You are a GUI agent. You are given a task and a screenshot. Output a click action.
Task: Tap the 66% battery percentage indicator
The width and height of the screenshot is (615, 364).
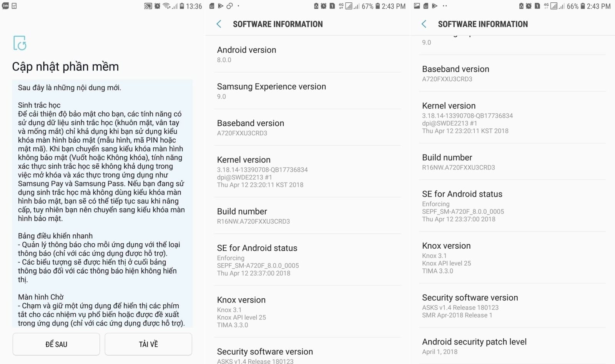coord(572,6)
